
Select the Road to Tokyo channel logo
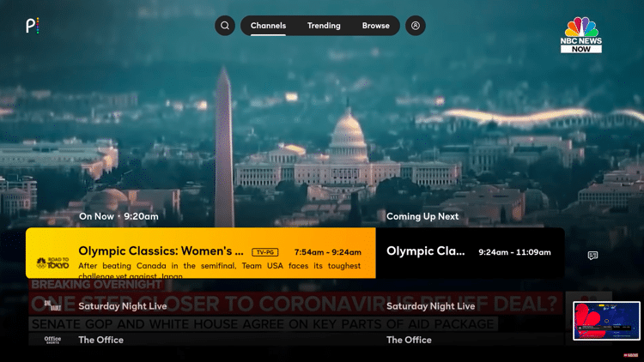(52, 262)
